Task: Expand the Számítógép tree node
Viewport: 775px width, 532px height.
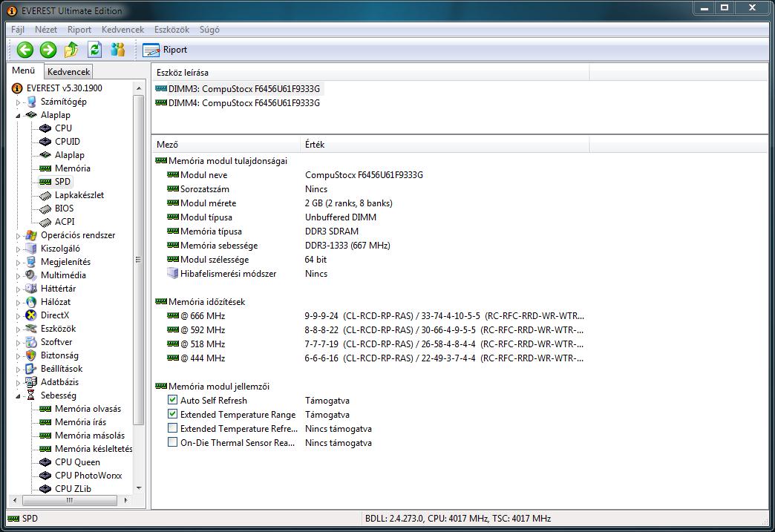Action: [x=19, y=102]
